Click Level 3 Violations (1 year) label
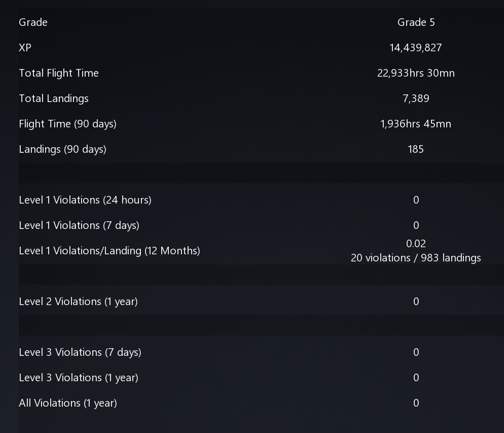 point(79,378)
